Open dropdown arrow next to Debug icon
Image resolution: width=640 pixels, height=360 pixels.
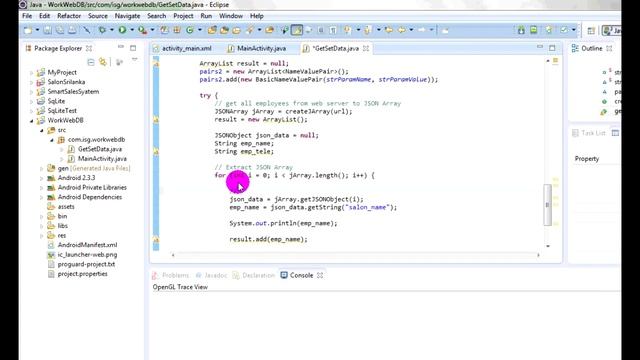pos(111,30)
